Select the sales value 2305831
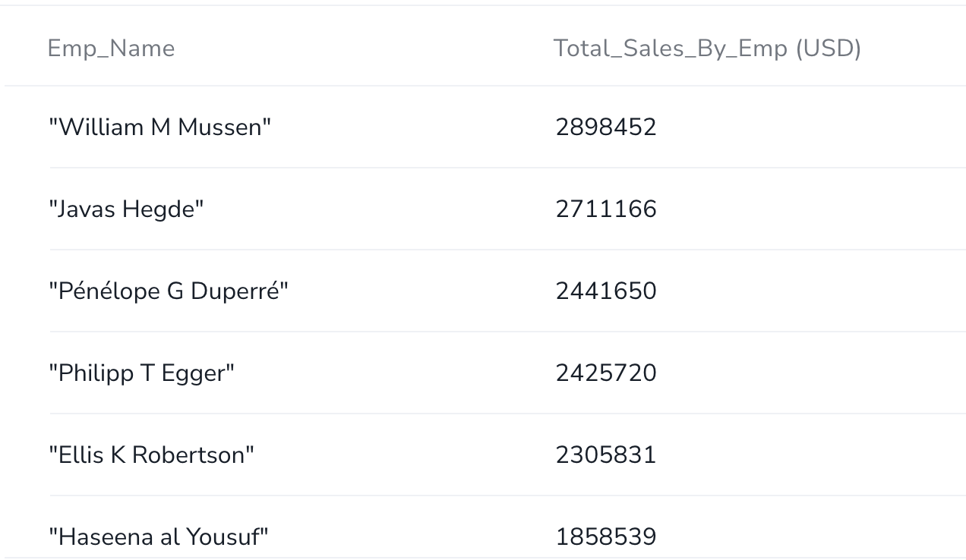Viewport: 966px width, 560px height. [606, 455]
